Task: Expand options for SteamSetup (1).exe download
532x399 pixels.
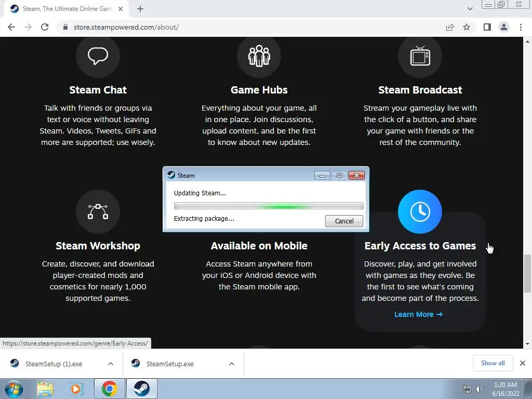Action: point(111,364)
